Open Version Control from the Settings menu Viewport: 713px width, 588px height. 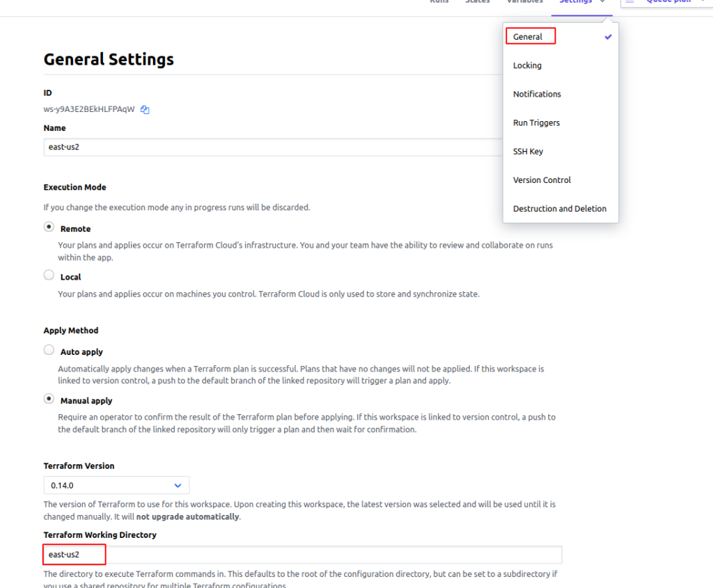click(x=542, y=180)
